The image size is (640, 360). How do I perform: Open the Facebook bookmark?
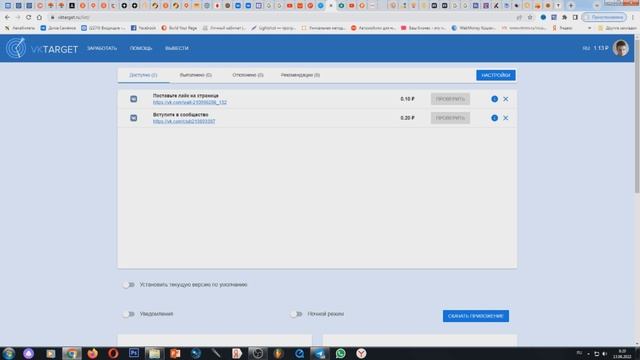(143, 28)
